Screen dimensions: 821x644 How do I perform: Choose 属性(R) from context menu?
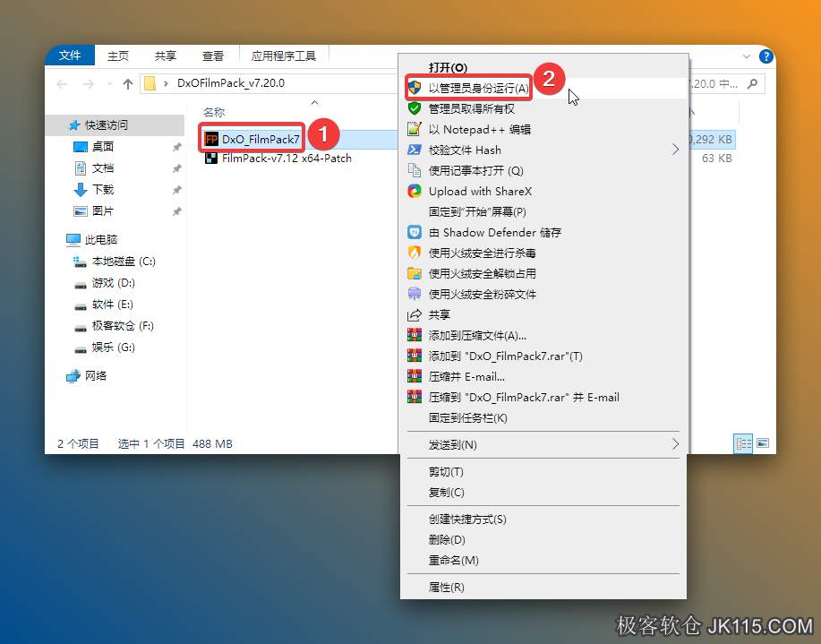click(543, 587)
